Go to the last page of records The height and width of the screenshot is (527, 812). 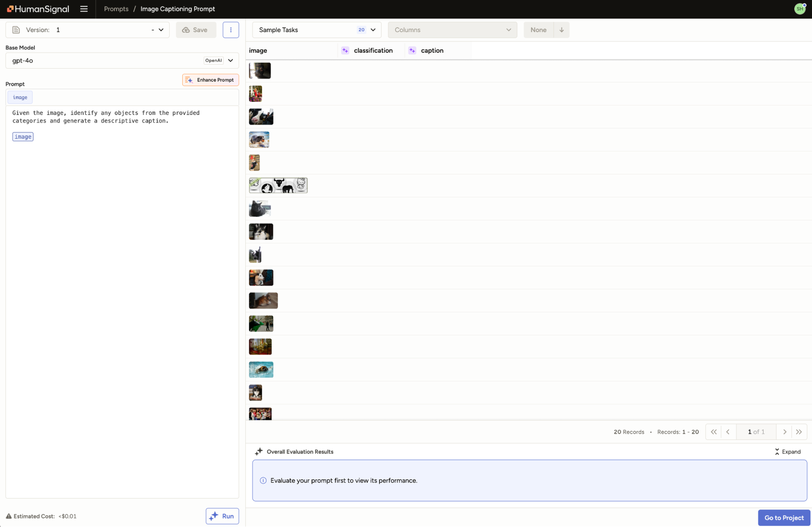799,432
